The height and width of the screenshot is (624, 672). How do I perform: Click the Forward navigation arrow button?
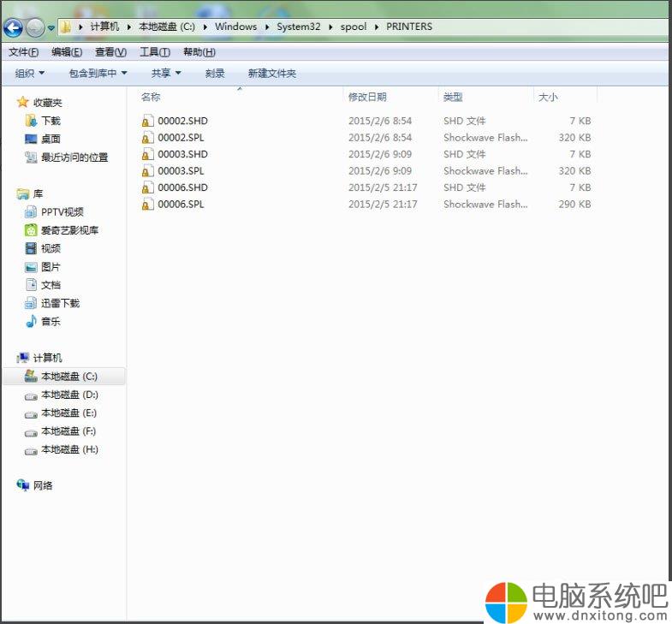(x=35, y=28)
